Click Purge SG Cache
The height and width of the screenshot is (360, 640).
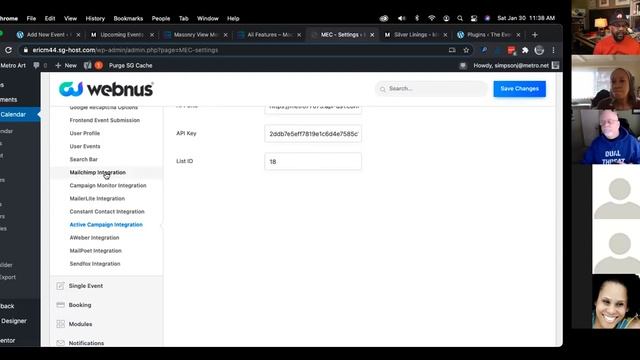pos(130,65)
